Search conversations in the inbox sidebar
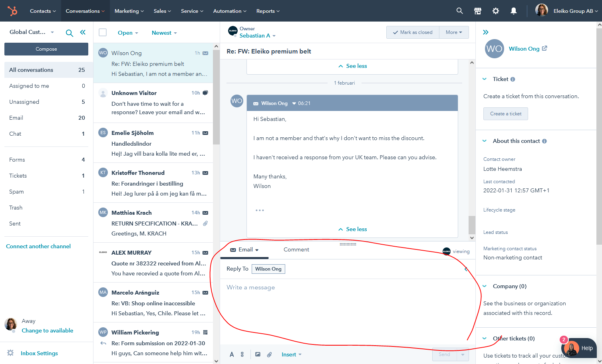The height and width of the screenshot is (364, 602). click(70, 33)
